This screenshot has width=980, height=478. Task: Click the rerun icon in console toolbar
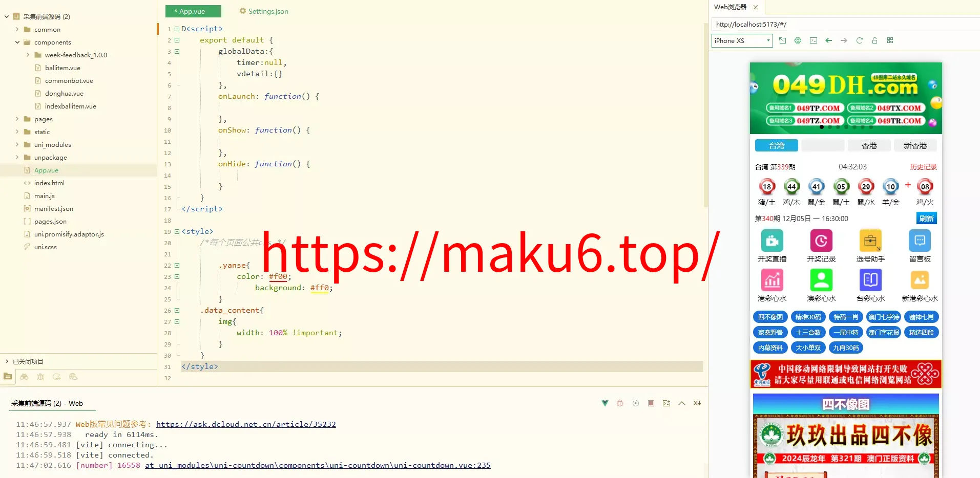[x=636, y=403]
